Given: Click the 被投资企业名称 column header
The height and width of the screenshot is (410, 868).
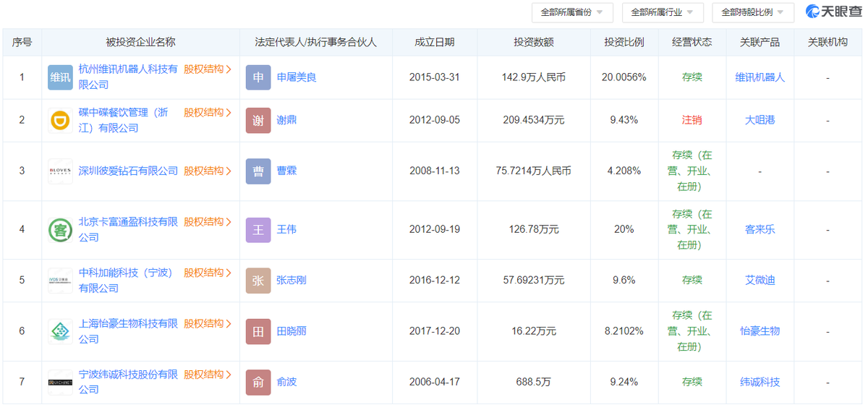Looking at the screenshot, I should tap(141, 43).
